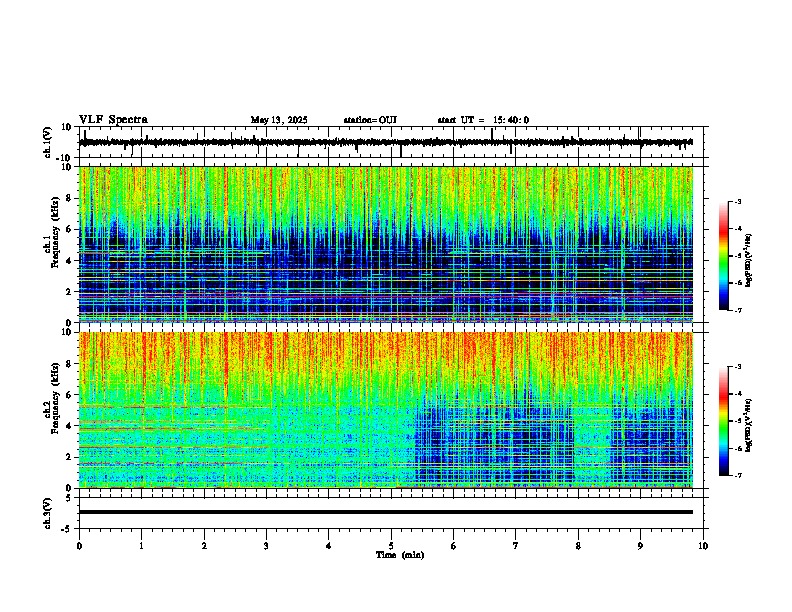Viewport: 792px width, 612px height.
Task: Click the "8" kHz tick on ch.1 frequency axis
Action: click(70, 198)
